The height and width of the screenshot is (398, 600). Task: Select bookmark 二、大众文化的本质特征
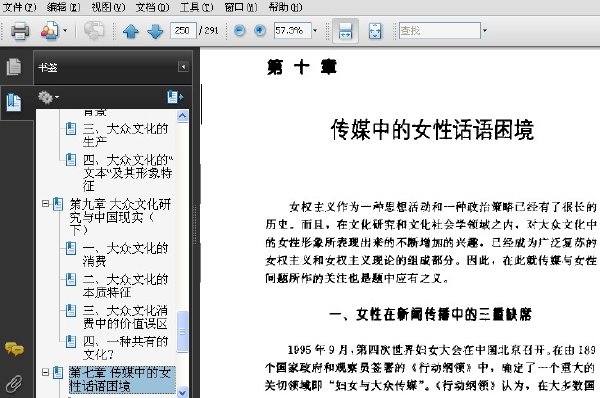126,285
